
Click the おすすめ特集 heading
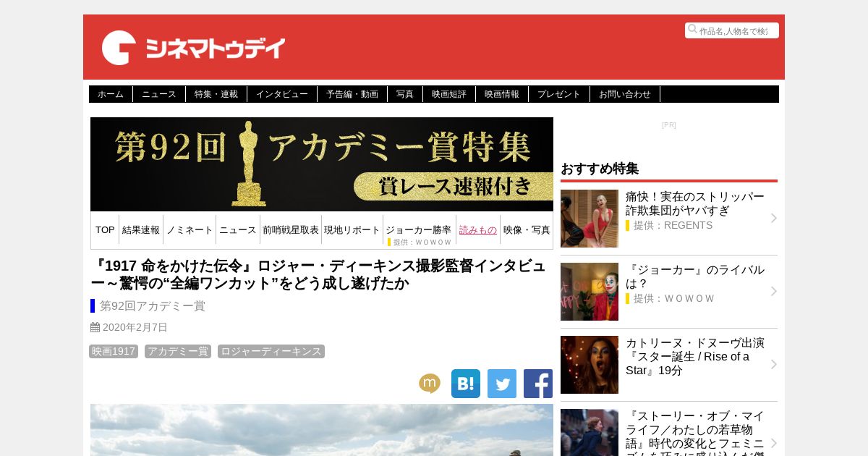(x=600, y=169)
